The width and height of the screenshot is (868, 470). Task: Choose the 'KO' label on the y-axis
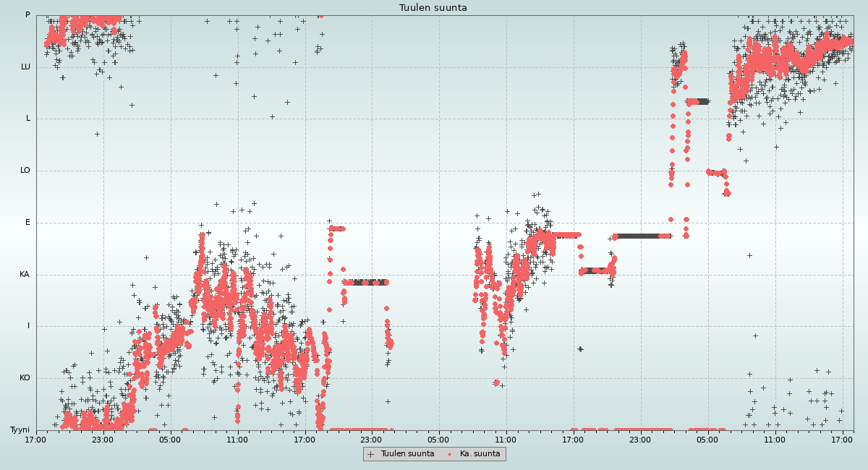[x=25, y=378]
